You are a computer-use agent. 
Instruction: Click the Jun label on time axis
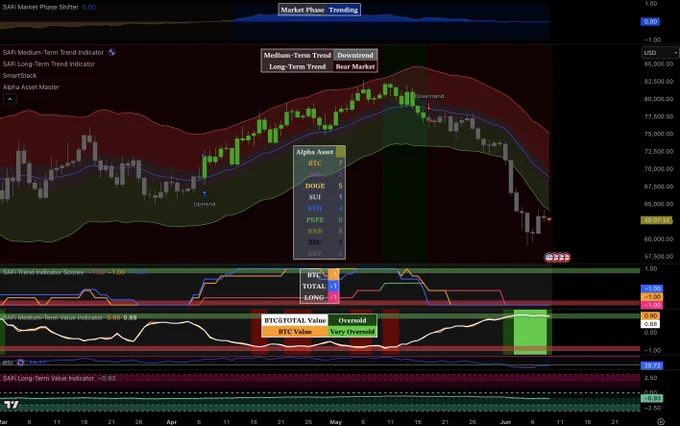pos(505,422)
